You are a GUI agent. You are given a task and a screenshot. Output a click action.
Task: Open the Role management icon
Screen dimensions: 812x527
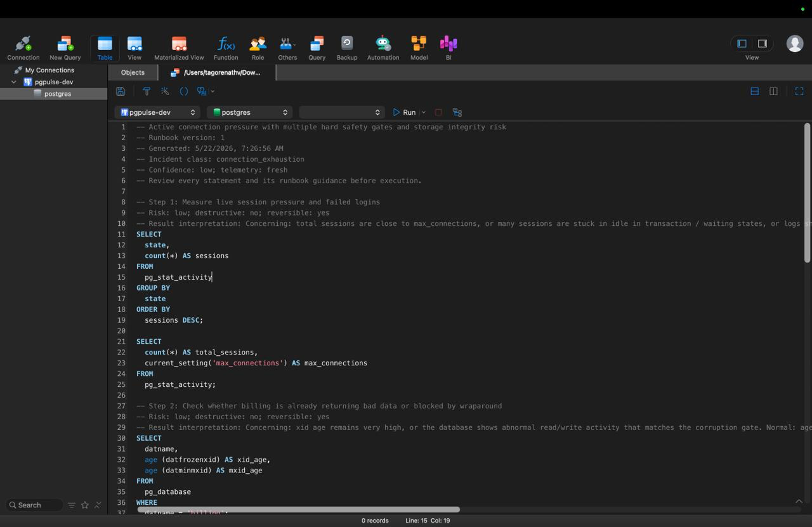pyautogui.click(x=258, y=48)
